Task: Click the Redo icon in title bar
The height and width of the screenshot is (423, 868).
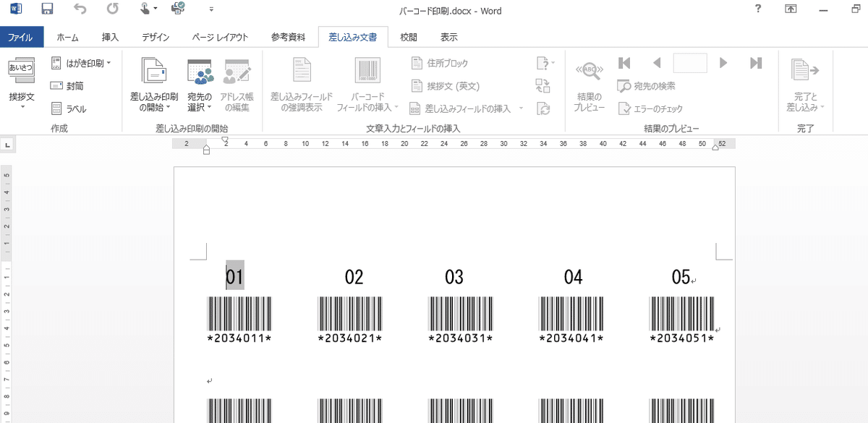Action: [x=112, y=9]
